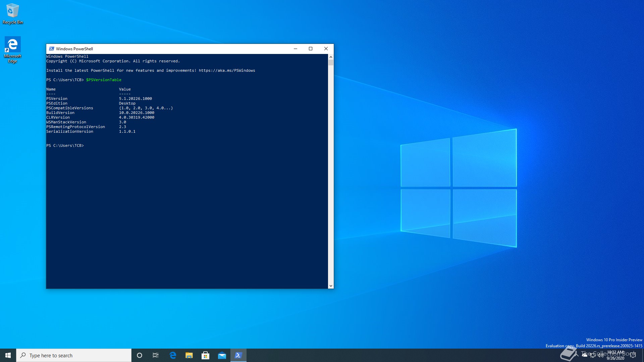
Task: Click the PowerShell taskbar button
Action: [238, 355]
